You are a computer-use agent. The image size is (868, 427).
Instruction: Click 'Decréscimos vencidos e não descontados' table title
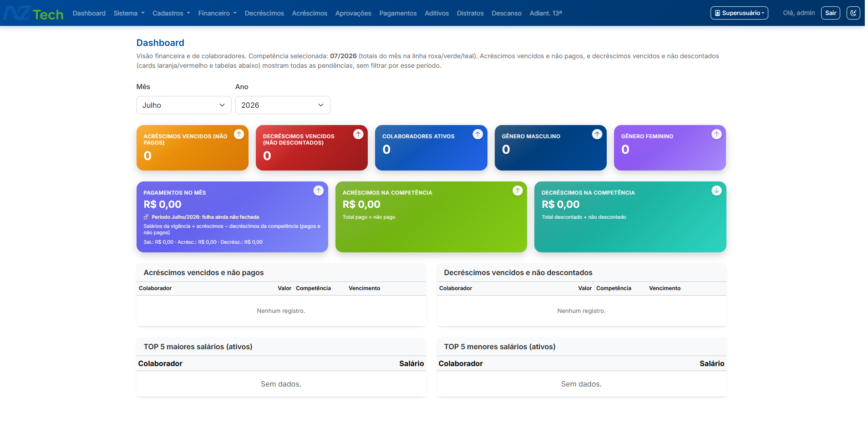[518, 272]
